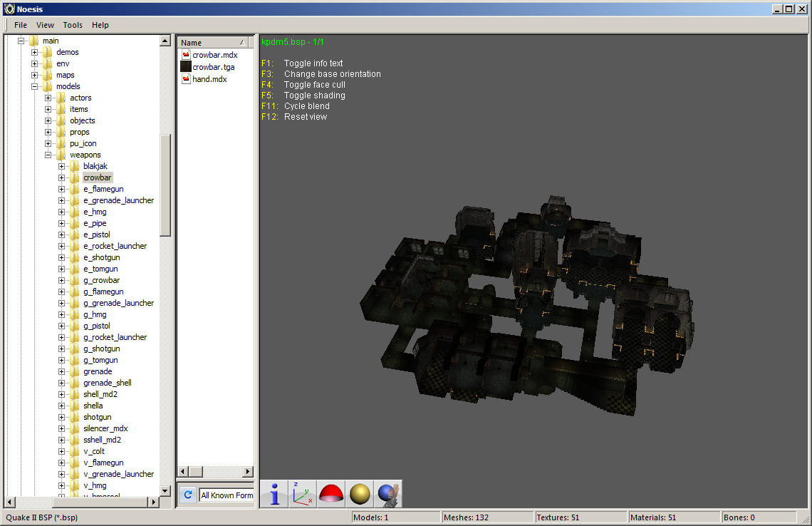Expand the env folder node

click(35, 63)
